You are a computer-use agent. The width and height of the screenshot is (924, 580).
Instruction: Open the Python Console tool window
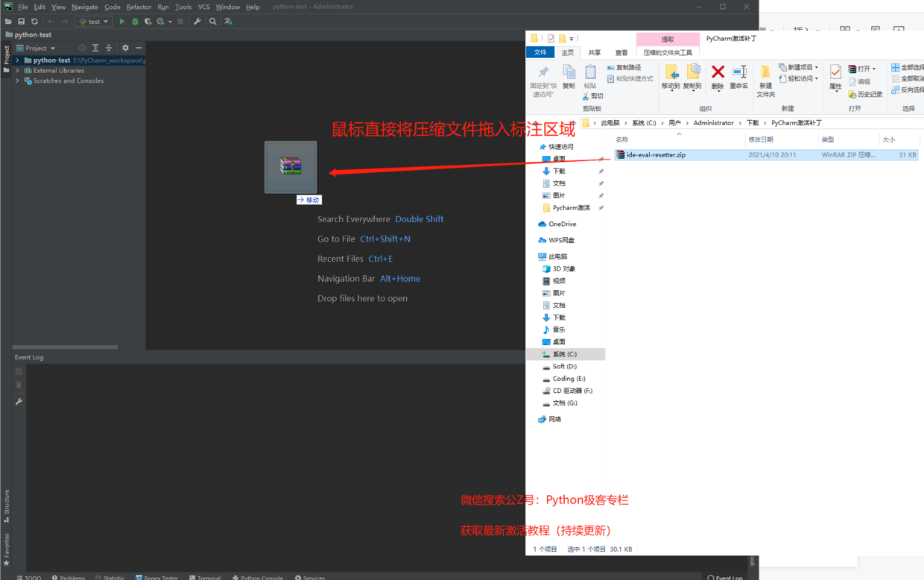[x=258, y=576]
